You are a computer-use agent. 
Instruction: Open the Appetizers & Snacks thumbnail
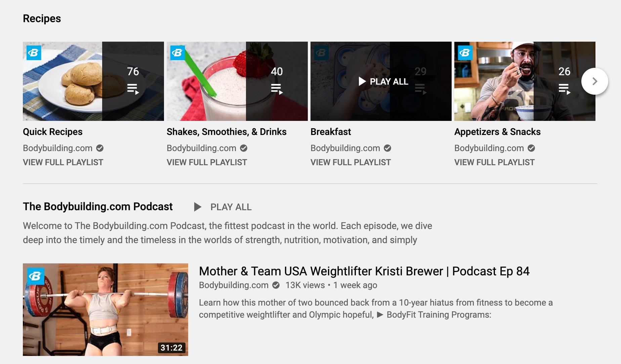[525, 81]
